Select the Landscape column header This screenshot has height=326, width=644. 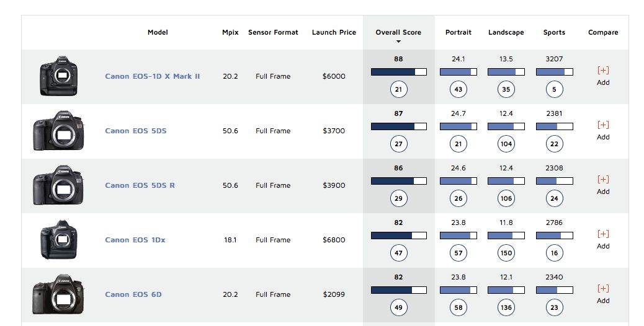pyautogui.click(x=506, y=32)
